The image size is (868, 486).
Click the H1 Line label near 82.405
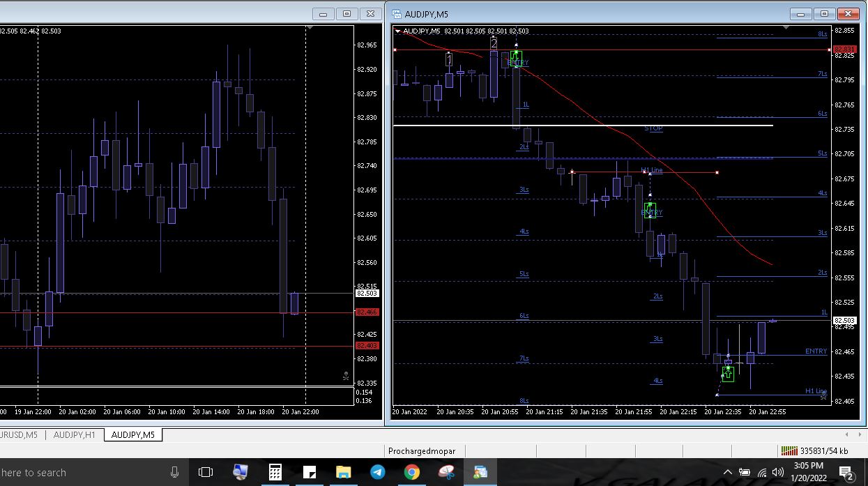tap(816, 391)
